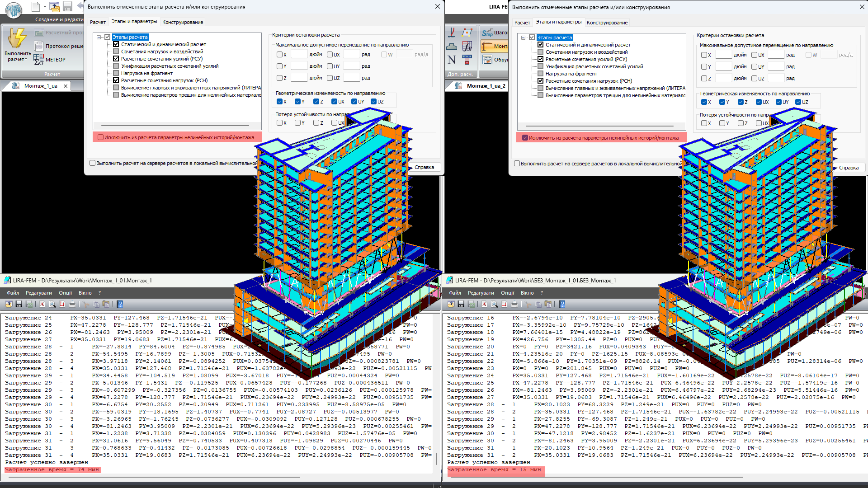Switch to Конструирование tab in left dialog
This screenshot has height=488, width=868.
[183, 22]
